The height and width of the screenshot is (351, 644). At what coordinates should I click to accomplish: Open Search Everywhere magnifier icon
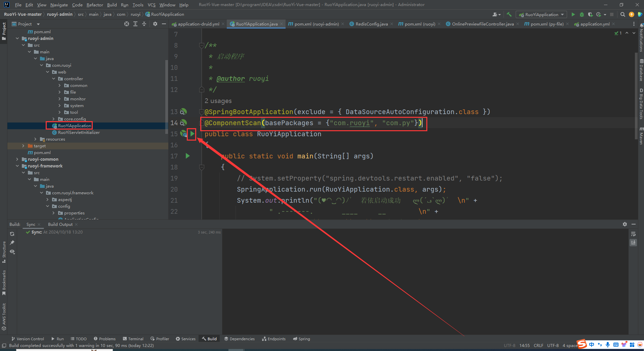tap(622, 14)
